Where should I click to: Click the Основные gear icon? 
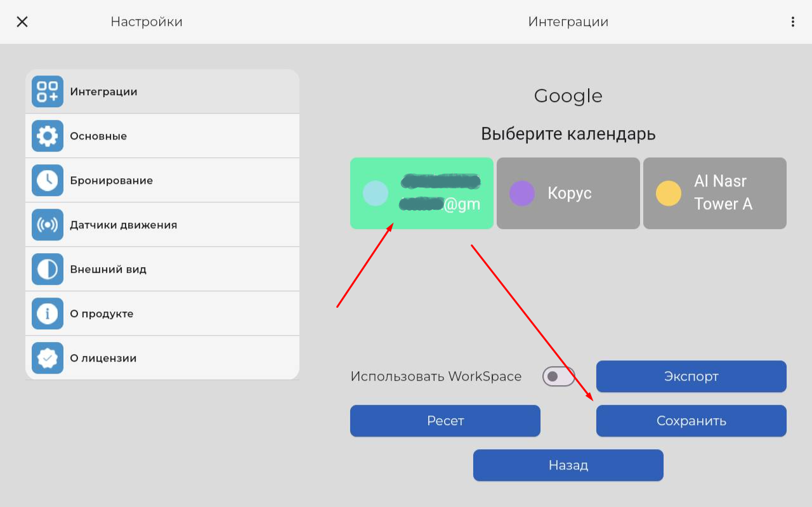pos(48,136)
